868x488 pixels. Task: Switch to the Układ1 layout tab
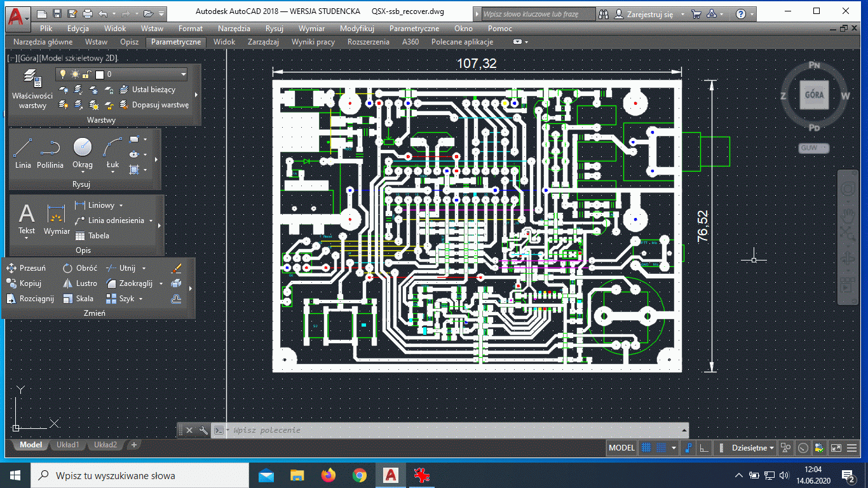[68, 445]
